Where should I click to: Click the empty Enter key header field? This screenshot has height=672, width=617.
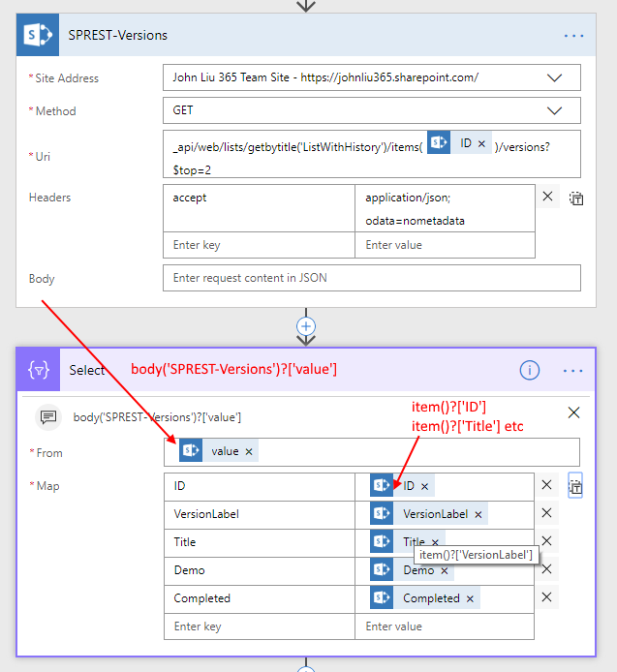259,245
